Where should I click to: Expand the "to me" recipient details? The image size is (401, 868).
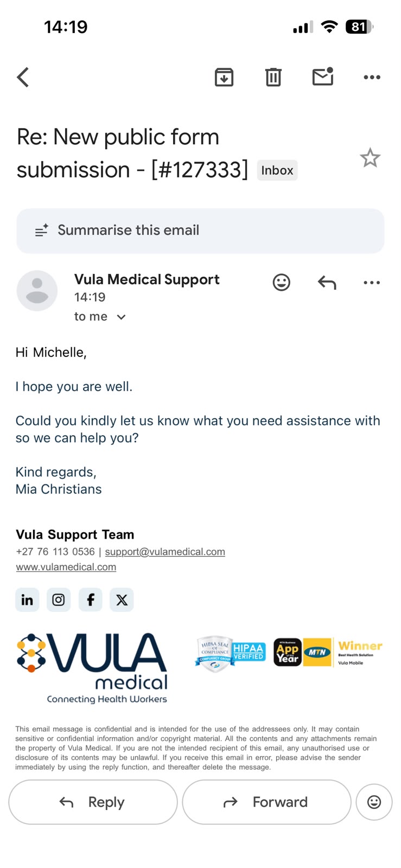100,316
